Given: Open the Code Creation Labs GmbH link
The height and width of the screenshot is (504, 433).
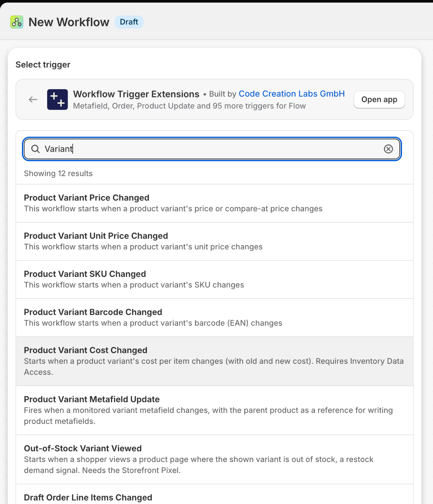Looking at the screenshot, I should tap(291, 94).
